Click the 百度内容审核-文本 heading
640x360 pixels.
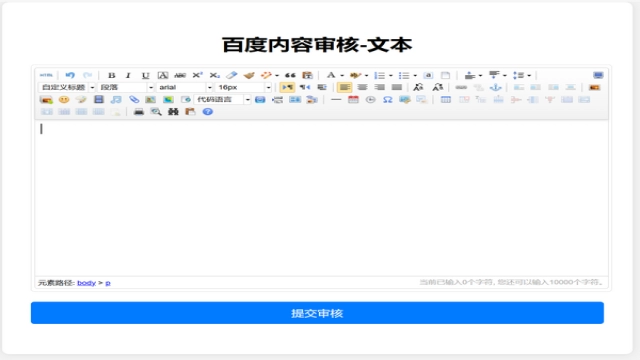[317, 44]
